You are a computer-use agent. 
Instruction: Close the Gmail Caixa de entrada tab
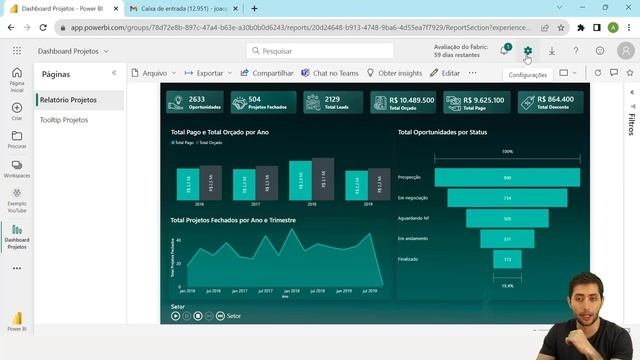(236, 8)
